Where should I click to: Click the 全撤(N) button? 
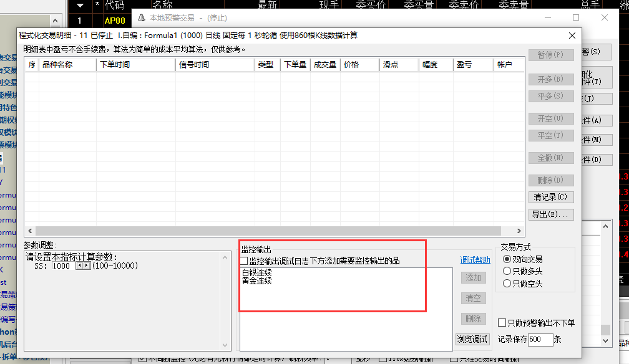point(551,158)
